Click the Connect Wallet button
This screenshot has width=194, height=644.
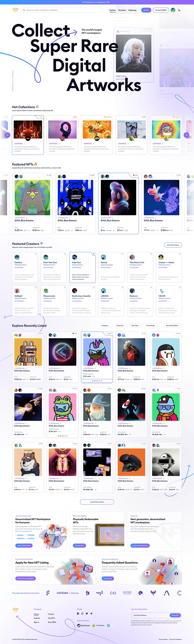[x=161, y=10]
